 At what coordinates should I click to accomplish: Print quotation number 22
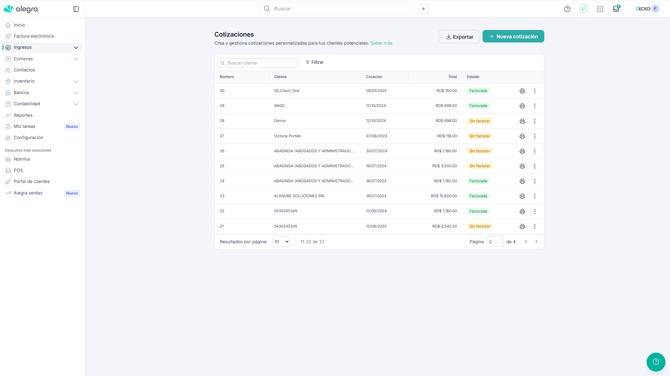(522, 212)
